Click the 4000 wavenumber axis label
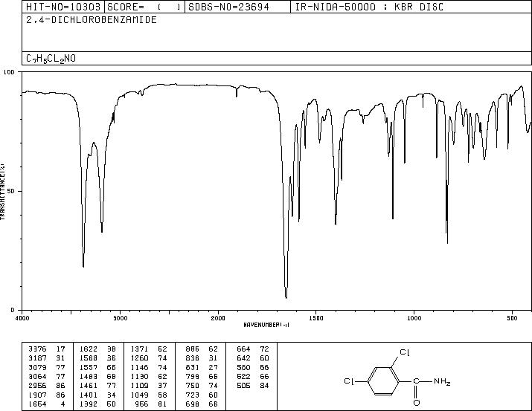Image resolution: width=532 pixels, height=411 pixels. pos(22,318)
